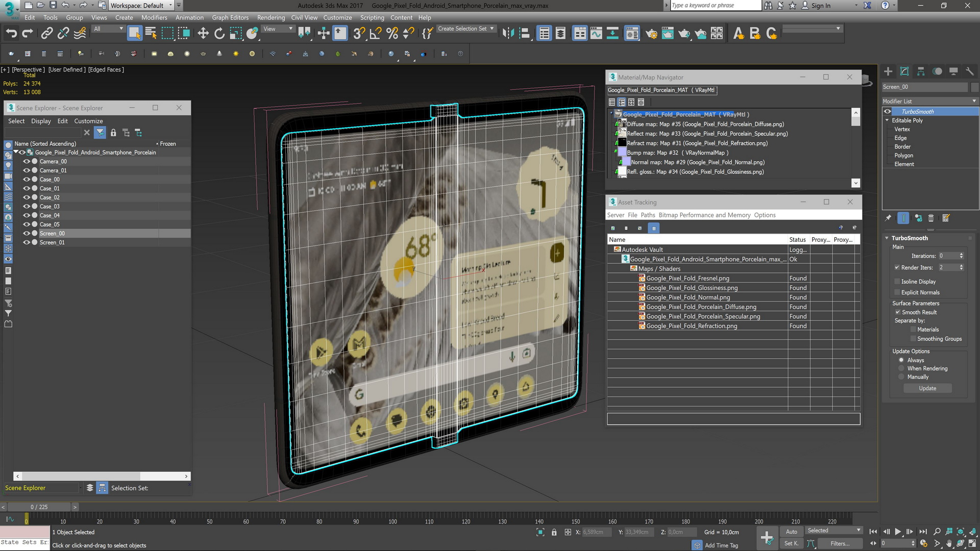Open Display menu in Scene Explorer
This screenshot has width=980, height=551.
(x=41, y=121)
